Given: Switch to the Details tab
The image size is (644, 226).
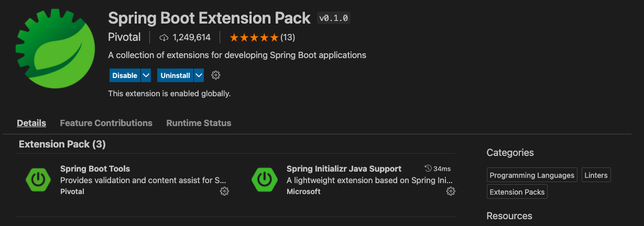Looking at the screenshot, I should (31, 123).
